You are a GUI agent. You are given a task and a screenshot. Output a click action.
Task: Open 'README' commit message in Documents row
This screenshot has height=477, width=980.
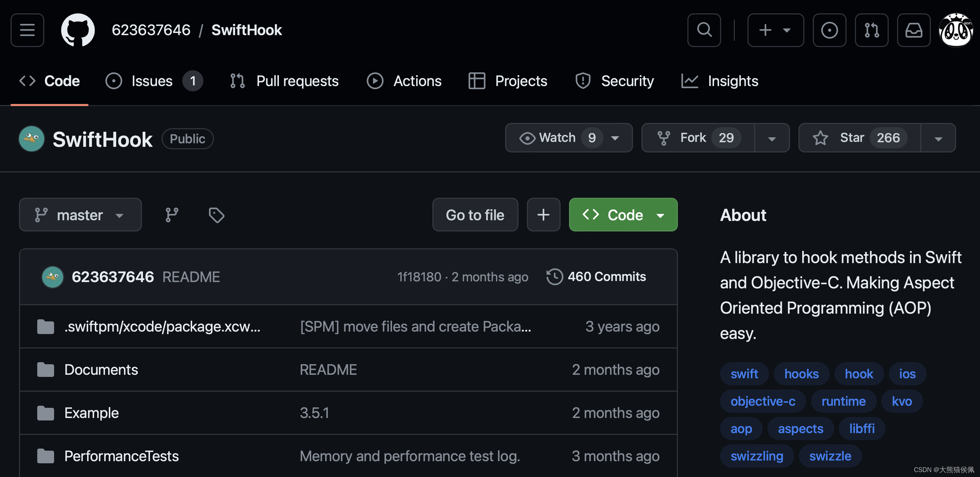(x=328, y=370)
